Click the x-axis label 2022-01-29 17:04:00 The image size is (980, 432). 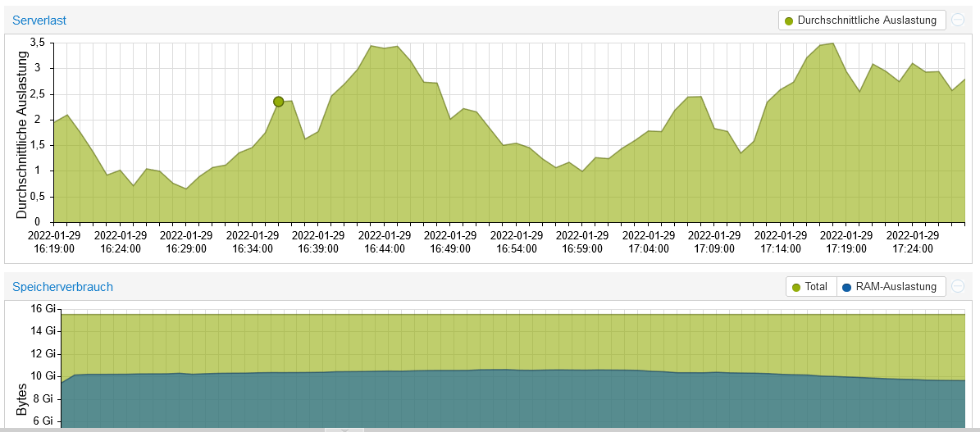(648, 242)
